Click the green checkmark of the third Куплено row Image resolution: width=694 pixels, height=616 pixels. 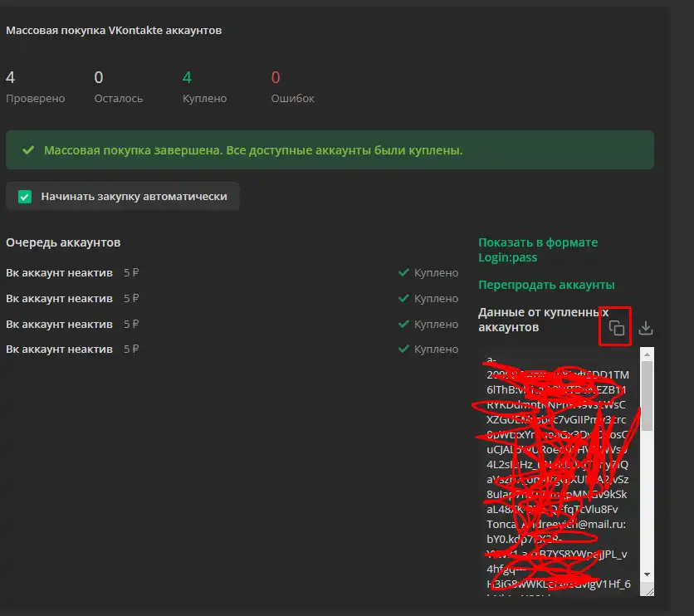click(403, 324)
